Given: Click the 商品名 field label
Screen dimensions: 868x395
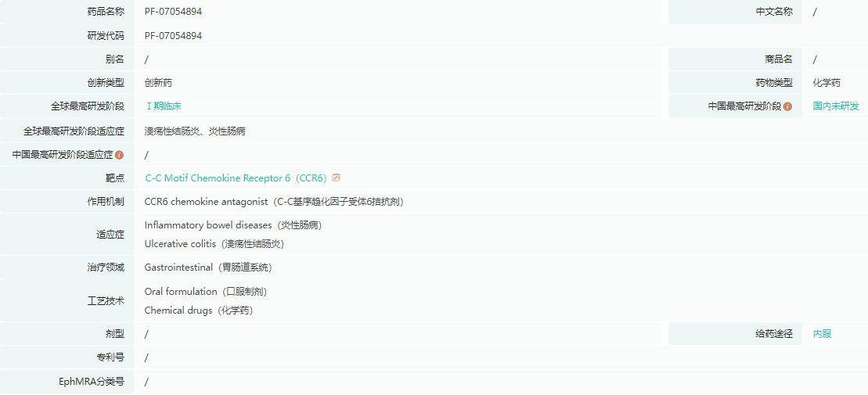Looking at the screenshot, I should click(x=779, y=59).
